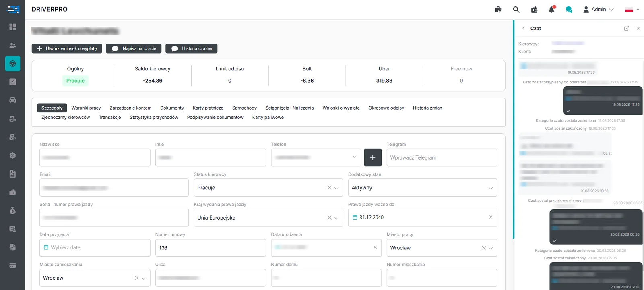Open the wallet icon in sidebar
644x290 pixels.
click(12, 192)
